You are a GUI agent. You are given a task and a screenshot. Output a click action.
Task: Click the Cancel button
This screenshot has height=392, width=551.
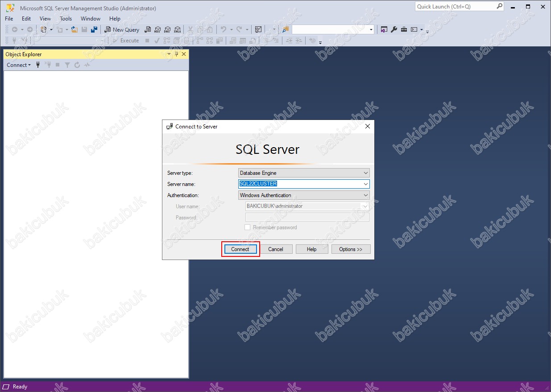pyautogui.click(x=276, y=249)
